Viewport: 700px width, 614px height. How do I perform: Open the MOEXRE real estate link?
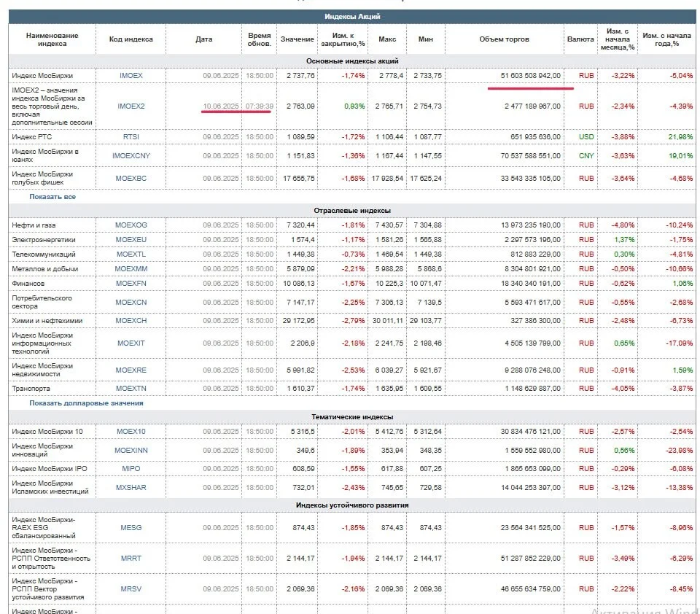131,370
